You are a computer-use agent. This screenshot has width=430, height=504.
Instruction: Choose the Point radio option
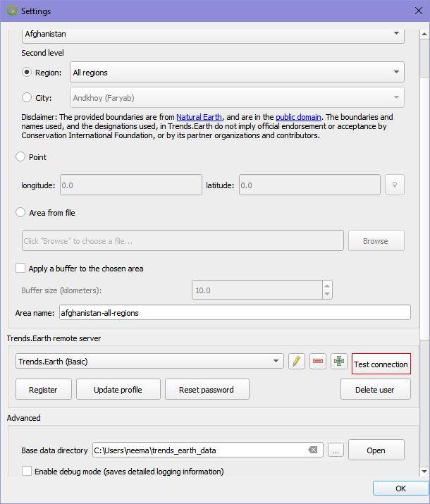pyautogui.click(x=20, y=157)
